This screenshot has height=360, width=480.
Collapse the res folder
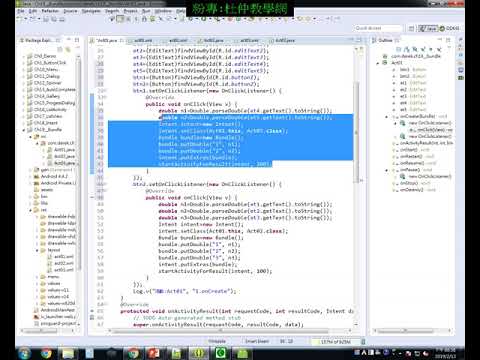pos(30,210)
